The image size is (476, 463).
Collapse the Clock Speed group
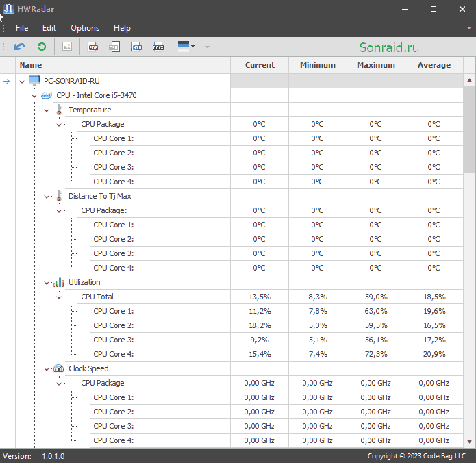tap(47, 369)
